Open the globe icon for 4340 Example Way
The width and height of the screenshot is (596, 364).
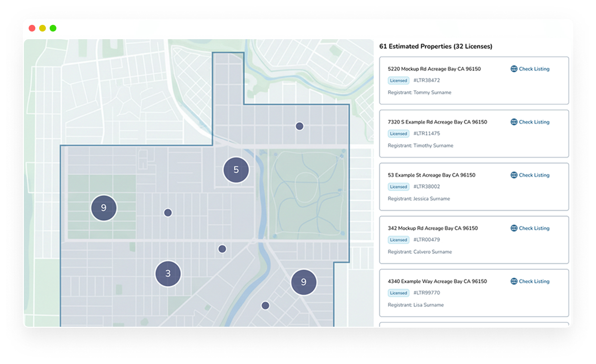click(514, 281)
